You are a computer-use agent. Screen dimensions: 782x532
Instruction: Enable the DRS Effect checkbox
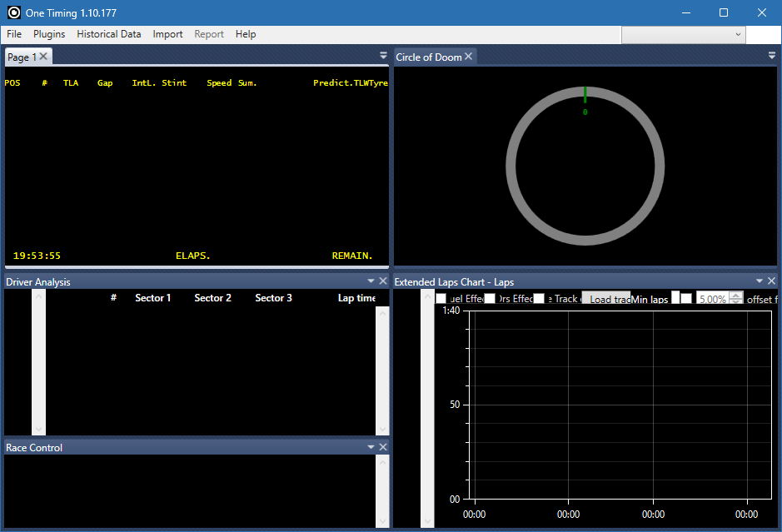[490, 298]
